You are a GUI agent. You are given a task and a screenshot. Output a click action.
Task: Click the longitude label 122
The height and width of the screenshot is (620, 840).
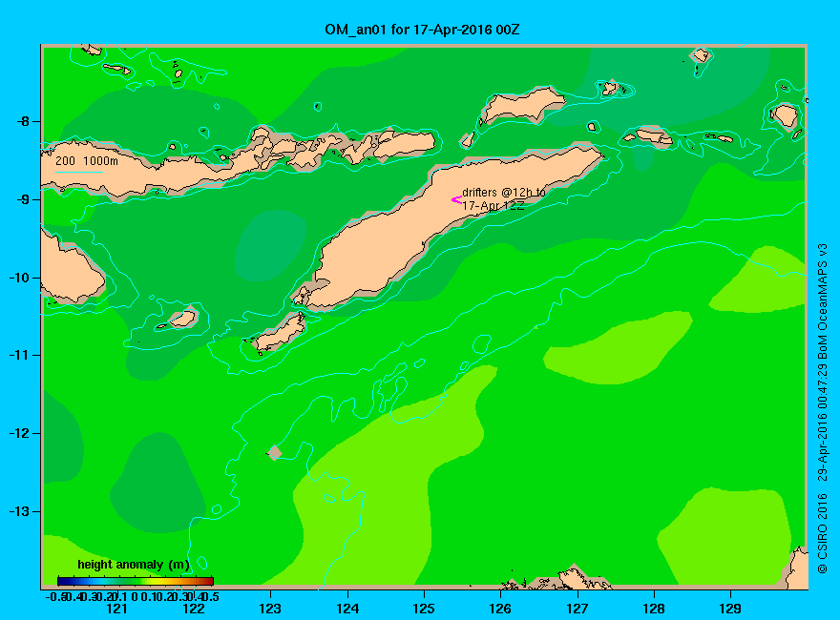coord(194,609)
